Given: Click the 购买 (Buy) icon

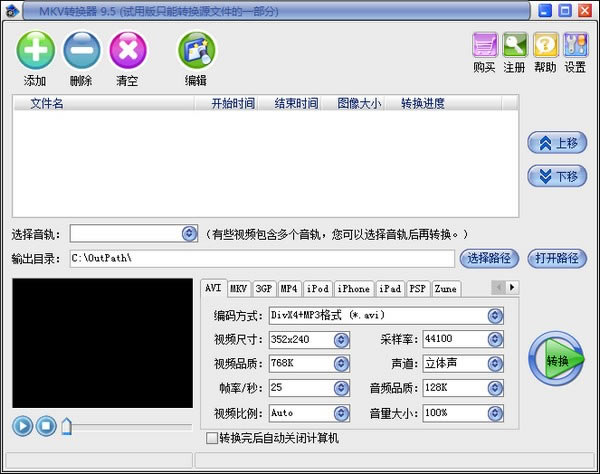Looking at the screenshot, I should (x=485, y=45).
